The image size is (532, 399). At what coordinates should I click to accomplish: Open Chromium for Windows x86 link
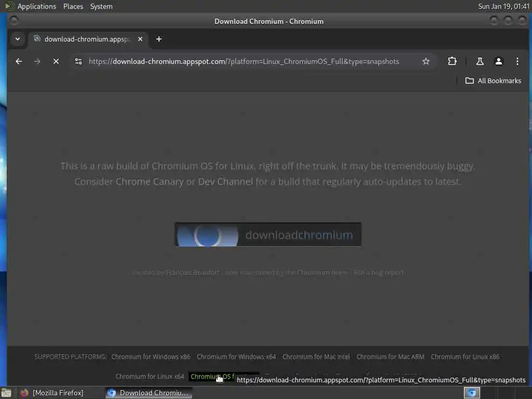click(151, 357)
